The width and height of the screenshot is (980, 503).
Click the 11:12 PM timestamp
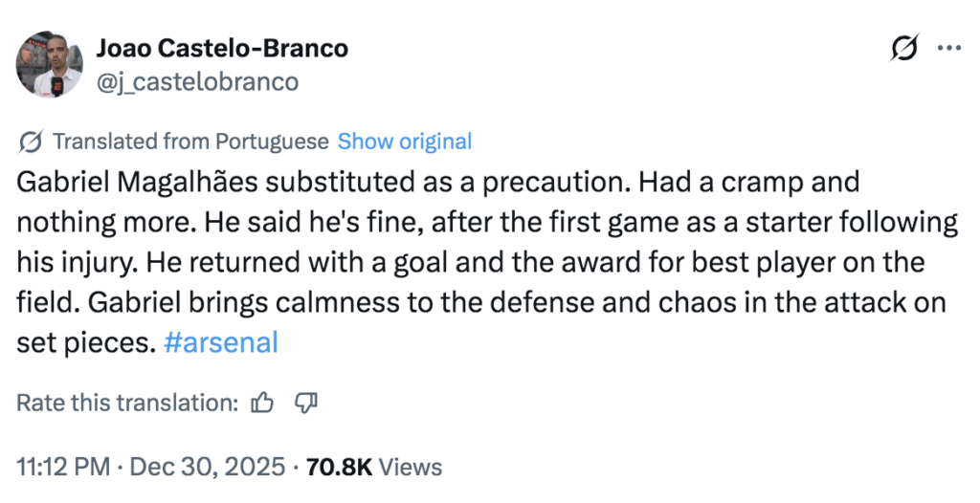tap(62, 467)
